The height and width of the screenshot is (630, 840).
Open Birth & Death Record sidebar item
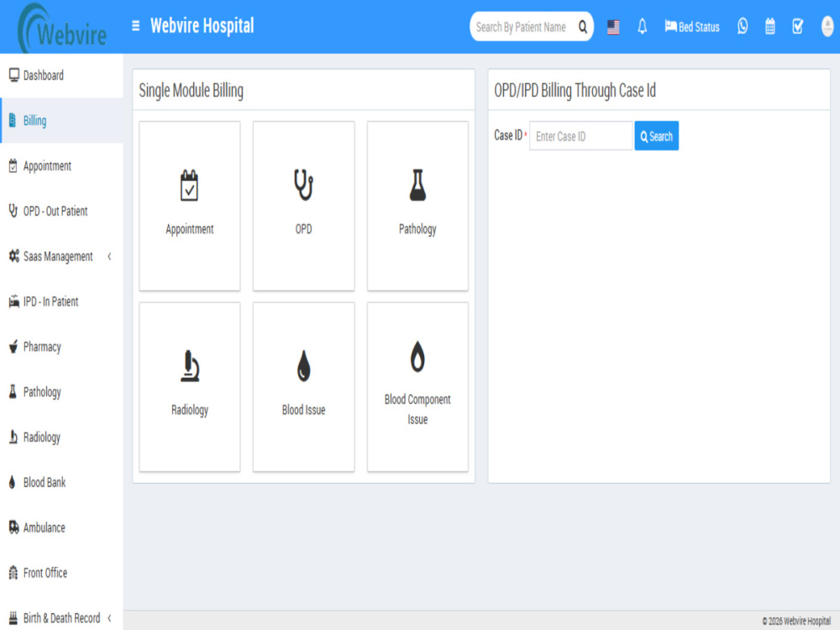[x=61, y=617]
